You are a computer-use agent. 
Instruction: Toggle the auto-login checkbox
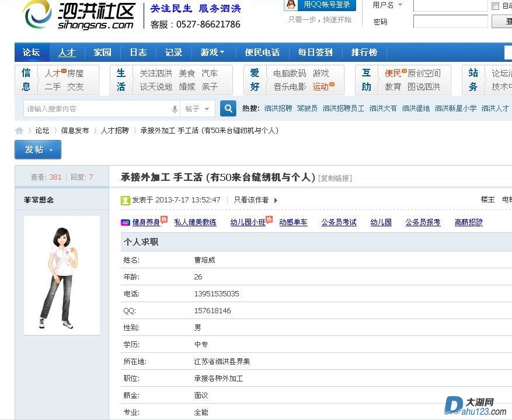click(x=495, y=6)
